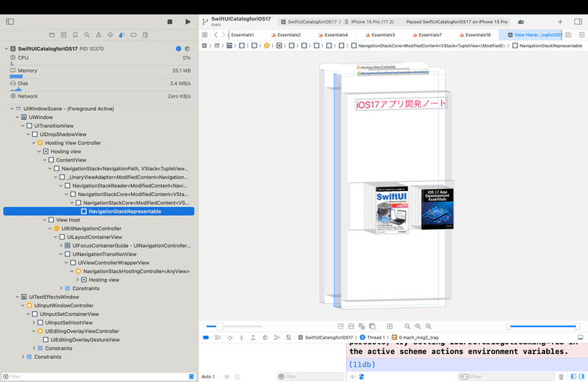Viewport: 588px width, 382px height.
Task: Zoom in on the view hierarchy canvas
Action: [x=429, y=326]
